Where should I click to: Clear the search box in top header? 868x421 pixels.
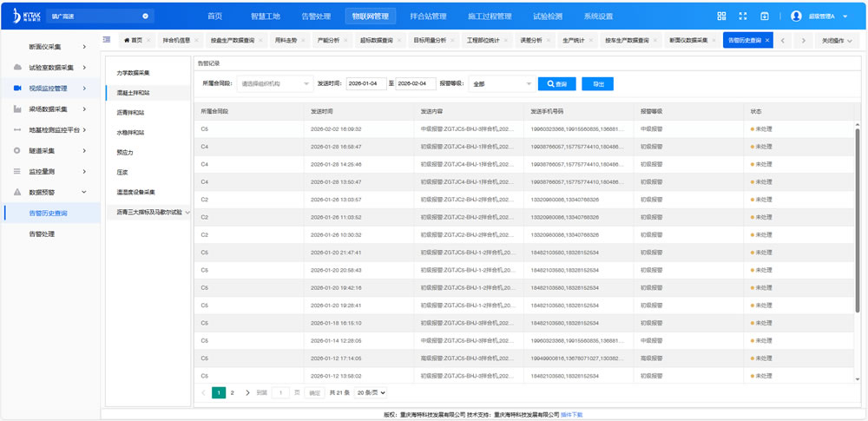click(x=144, y=16)
